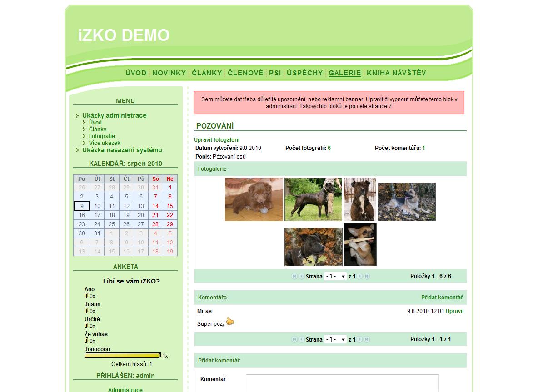Open the ČLENOVÉ navigation tab
Screen dimensions: 538x392
[246, 73]
